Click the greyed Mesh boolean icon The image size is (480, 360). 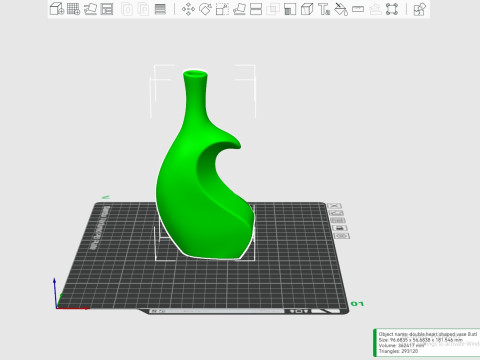point(273,9)
